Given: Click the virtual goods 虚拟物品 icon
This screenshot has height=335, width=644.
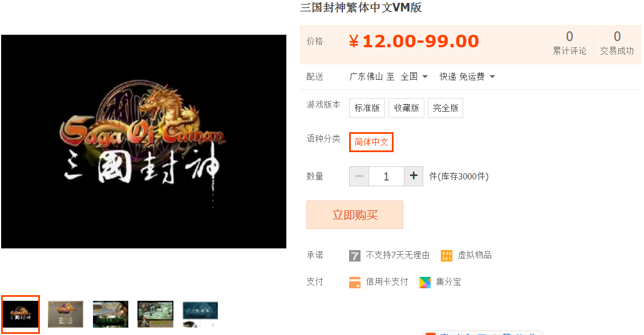Looking at the screenshot, I should tap(447, 255).
